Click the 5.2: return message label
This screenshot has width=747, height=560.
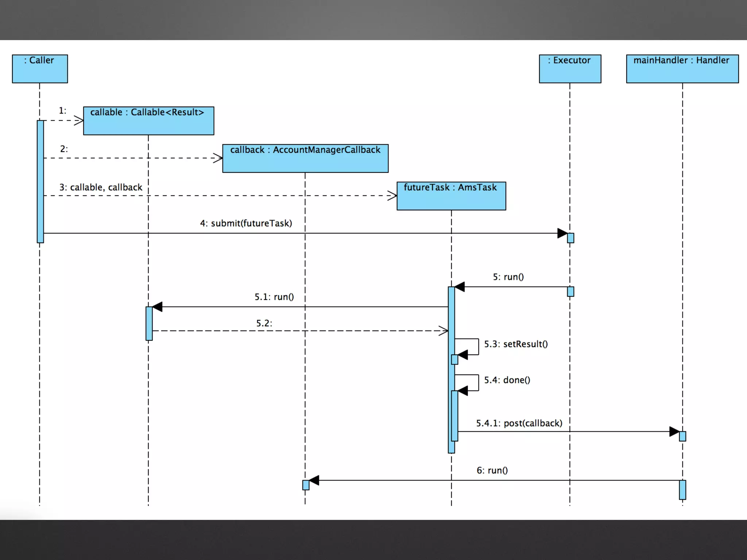coord(264,323)
